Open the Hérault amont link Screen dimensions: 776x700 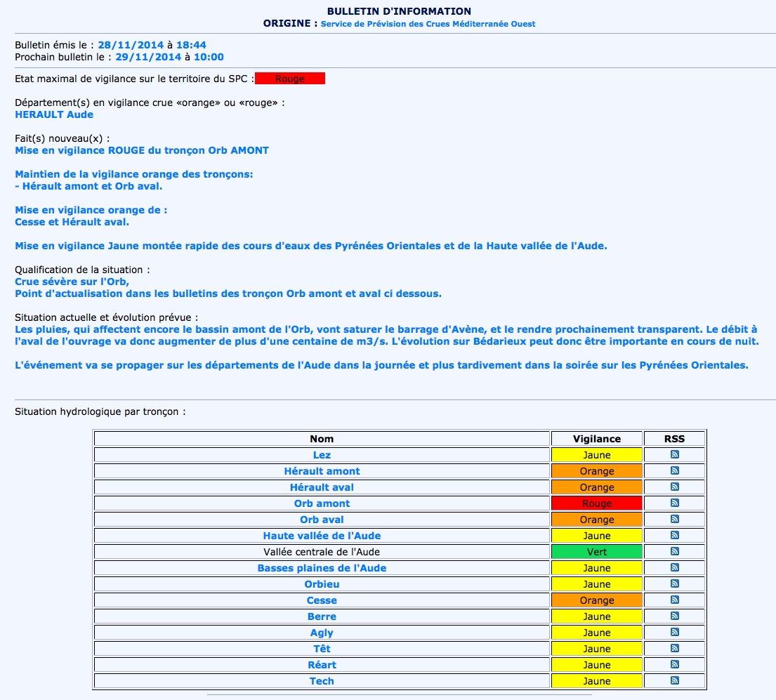[x=322, y=471]
